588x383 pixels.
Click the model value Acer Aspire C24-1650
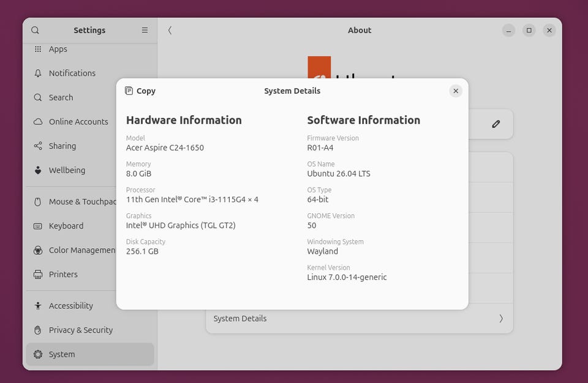tap(165, 148)
